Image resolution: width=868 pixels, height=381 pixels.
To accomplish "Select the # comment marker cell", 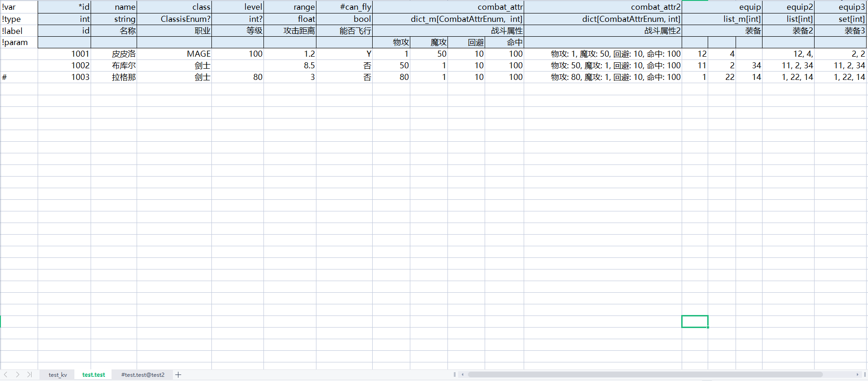I will [19, 77].
